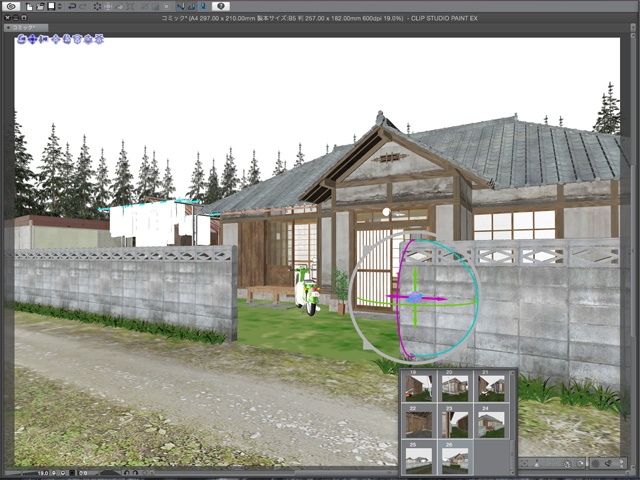
Task: Save the document with floppy icon
Action: click(51, 6)
